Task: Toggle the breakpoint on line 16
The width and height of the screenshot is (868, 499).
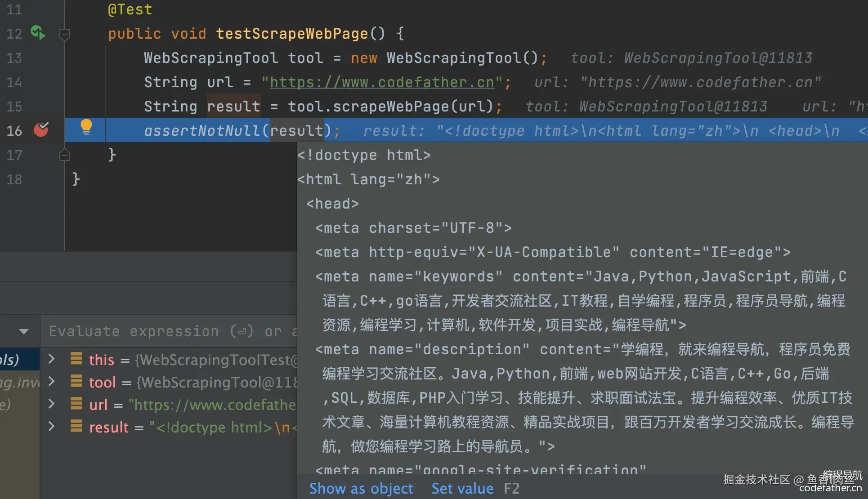Action: point(41,130)
